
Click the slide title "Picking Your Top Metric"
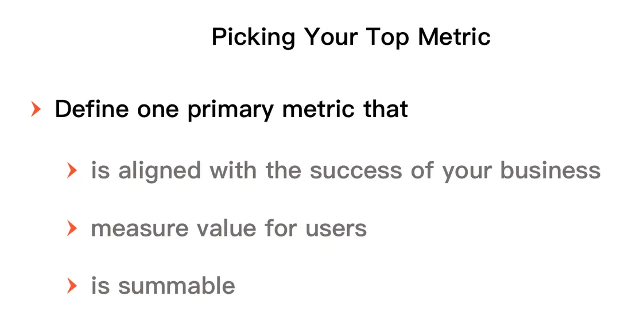(351, 37)
